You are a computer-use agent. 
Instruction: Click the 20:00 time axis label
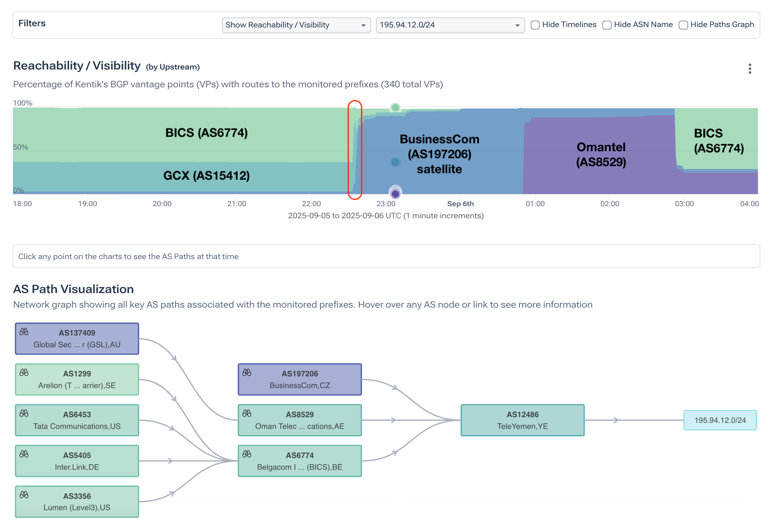(162, 204)
